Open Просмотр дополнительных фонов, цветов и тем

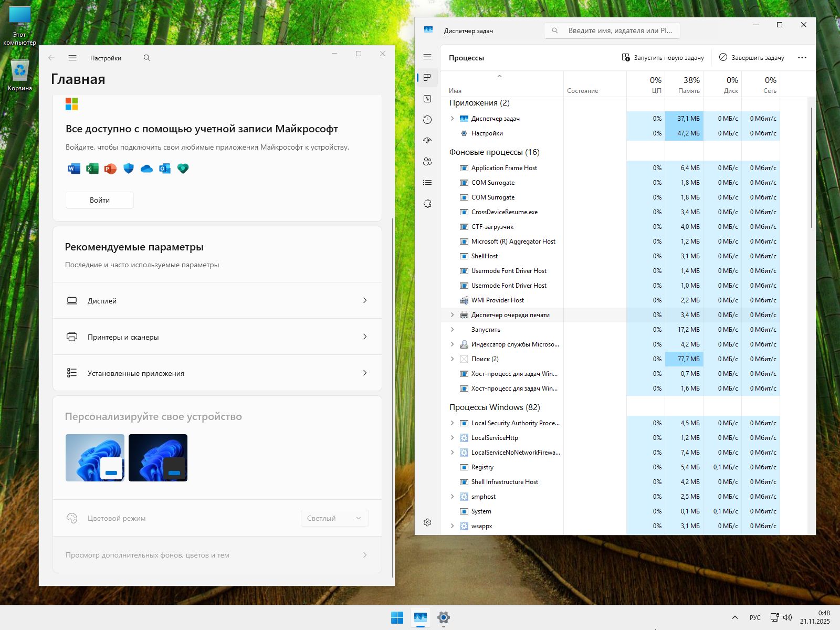217,555
